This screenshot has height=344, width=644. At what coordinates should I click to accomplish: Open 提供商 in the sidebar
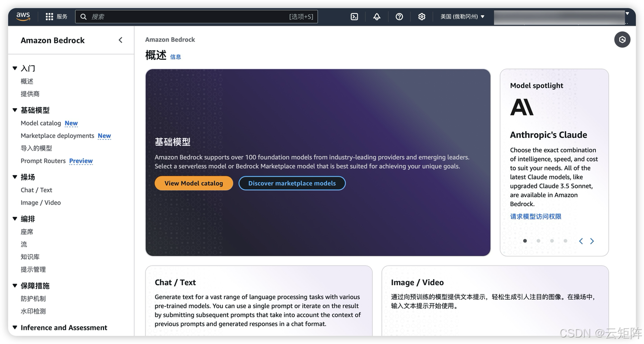point(30,94)
